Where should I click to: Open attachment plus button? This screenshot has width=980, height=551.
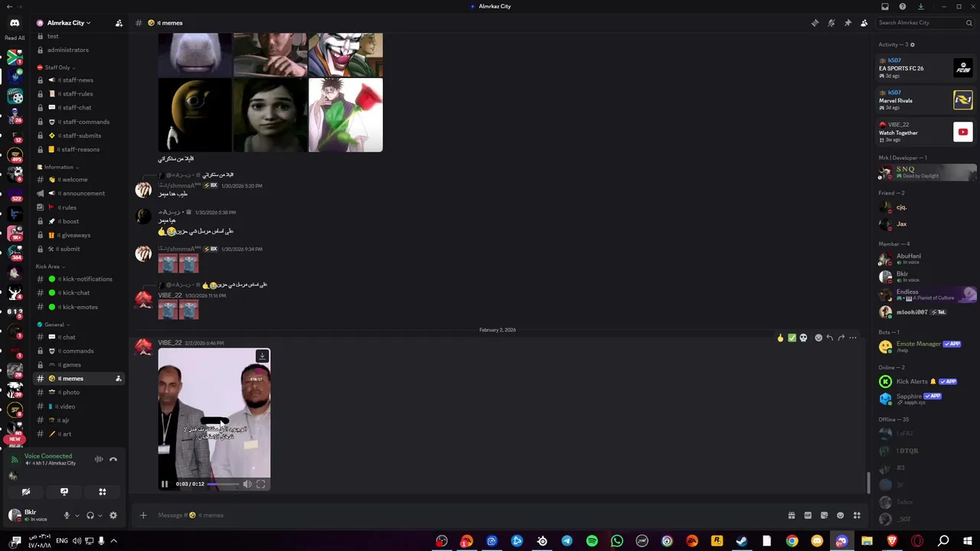click(x=143, y=515)
